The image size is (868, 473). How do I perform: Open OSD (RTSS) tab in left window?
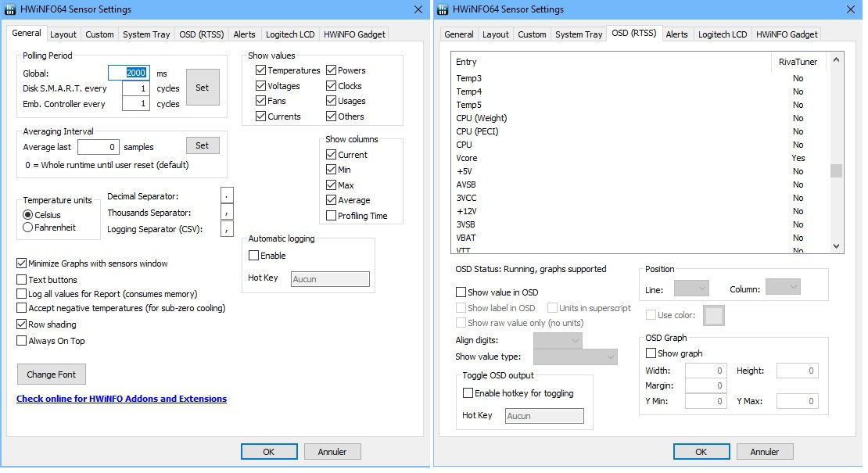[202, 34]
